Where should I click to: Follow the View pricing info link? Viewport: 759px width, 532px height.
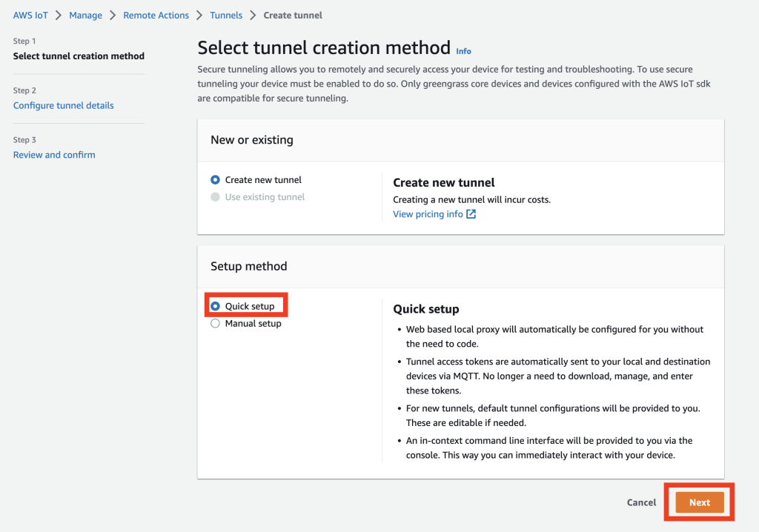[428, 215]
